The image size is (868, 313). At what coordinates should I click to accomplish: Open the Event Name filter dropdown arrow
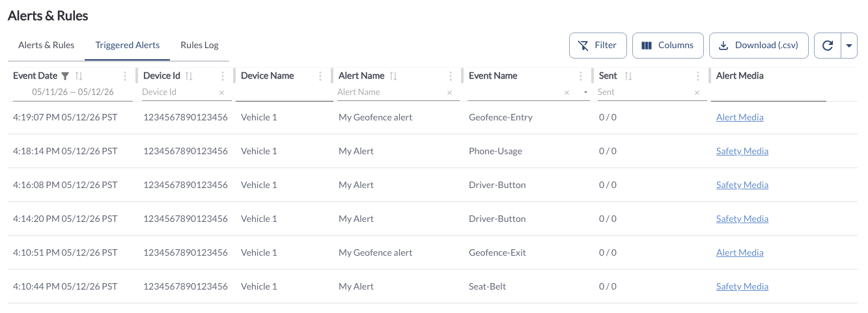585,93
